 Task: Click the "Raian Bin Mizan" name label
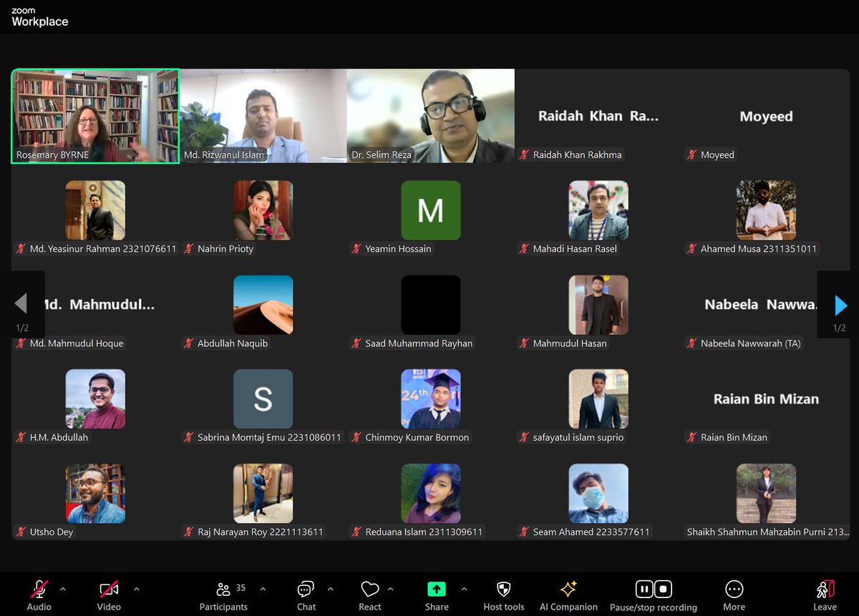tap(734, 437)
